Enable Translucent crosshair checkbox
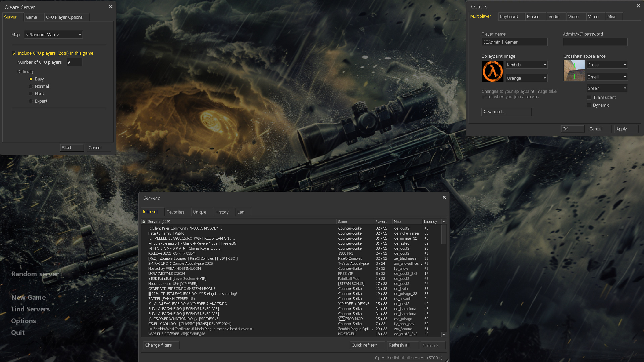The image size is (644, 362). 589,98
